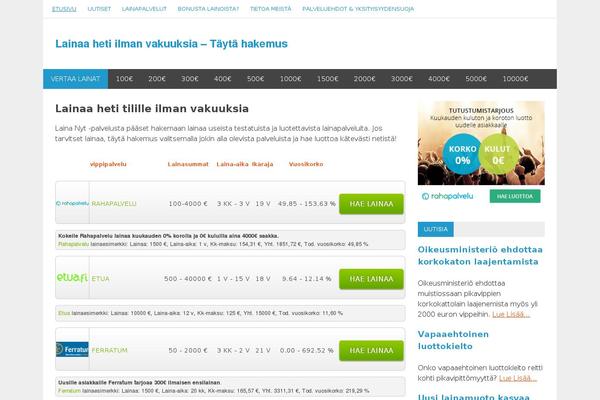Click Lue Lisää under Oikeusministeriö article

pyautogui.click(x=511, y=314)
